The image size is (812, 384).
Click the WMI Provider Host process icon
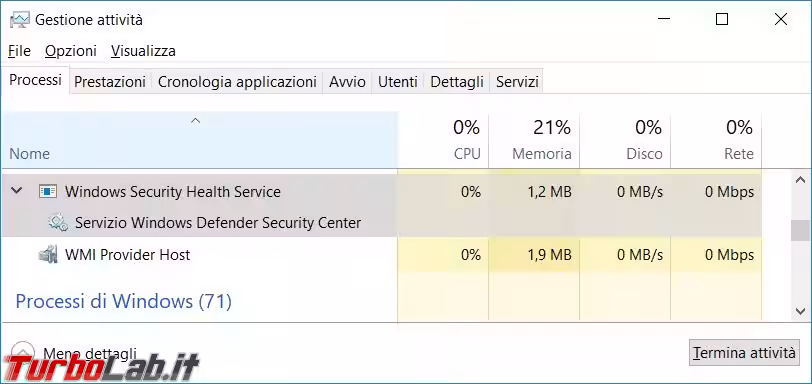point(48,255)
